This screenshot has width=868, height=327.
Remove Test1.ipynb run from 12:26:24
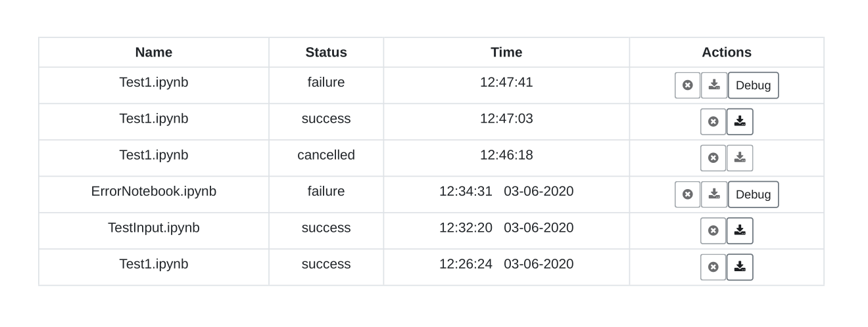(x=713, y=267)
